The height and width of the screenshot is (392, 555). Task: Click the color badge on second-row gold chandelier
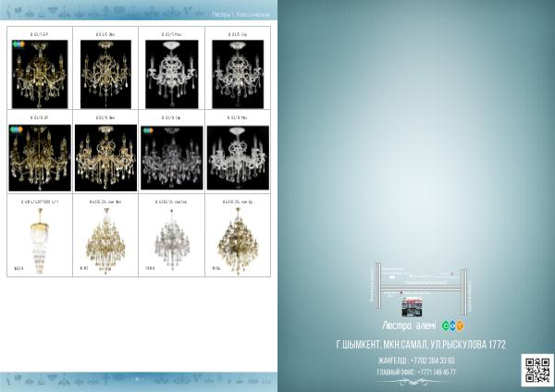pyautogui.click(x=16, y=133)
